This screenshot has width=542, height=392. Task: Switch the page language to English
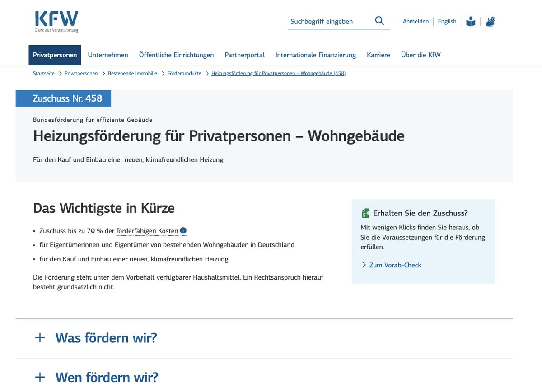click(447, 21)
